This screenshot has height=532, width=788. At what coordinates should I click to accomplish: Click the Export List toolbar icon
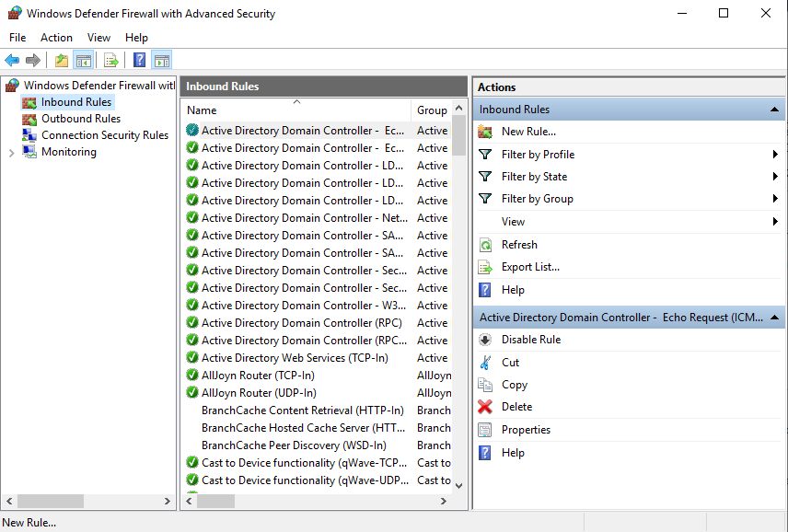tap(110, 61)
